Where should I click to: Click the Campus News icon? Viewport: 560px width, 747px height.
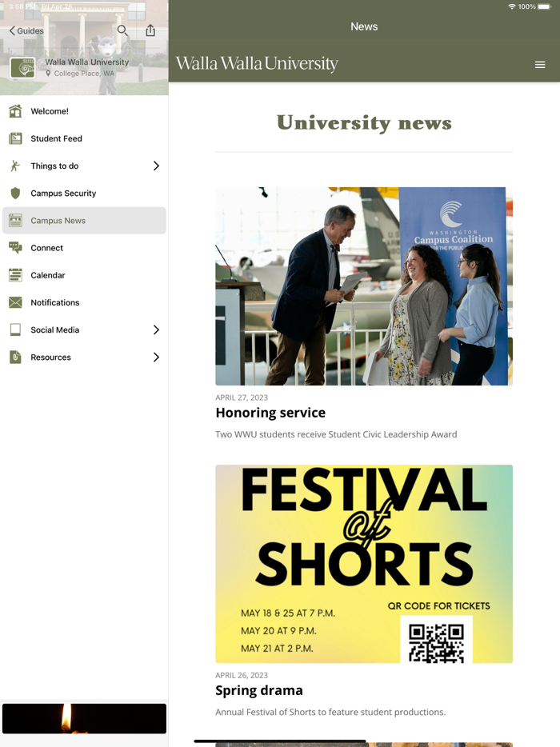[x=15, y=221]
